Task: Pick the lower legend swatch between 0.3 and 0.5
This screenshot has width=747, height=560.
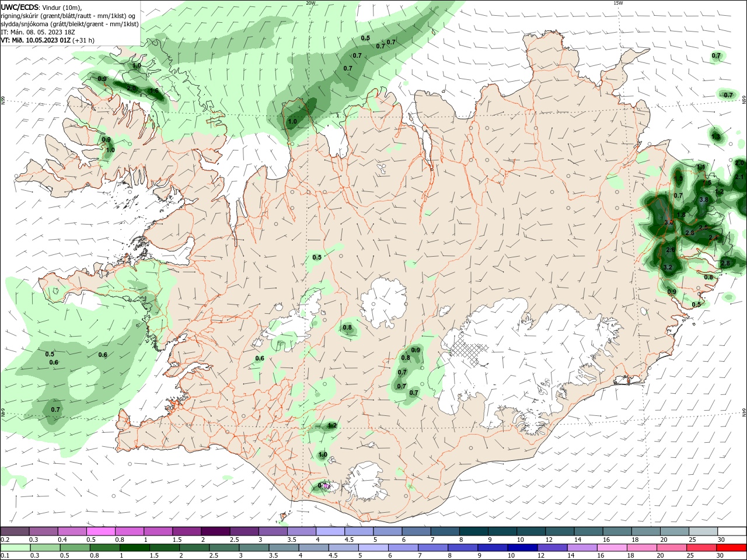Action: tap(45, 548)
